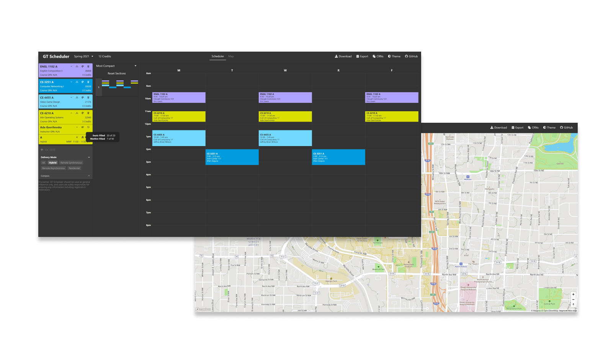616x364 pixels.
Task: Open prerequisites tree for CS 4455 A
Action: (x=77, y=97)
